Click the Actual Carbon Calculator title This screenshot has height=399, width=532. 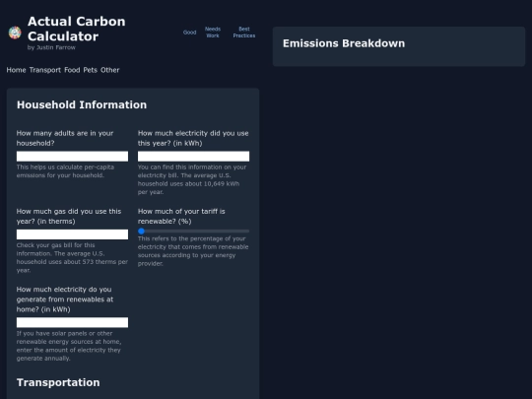coord(76,29)
